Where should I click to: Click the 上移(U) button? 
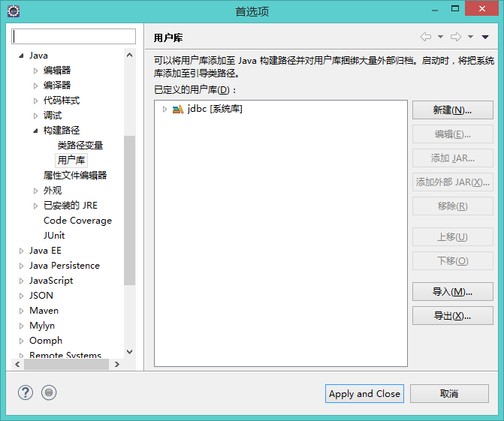453,236
